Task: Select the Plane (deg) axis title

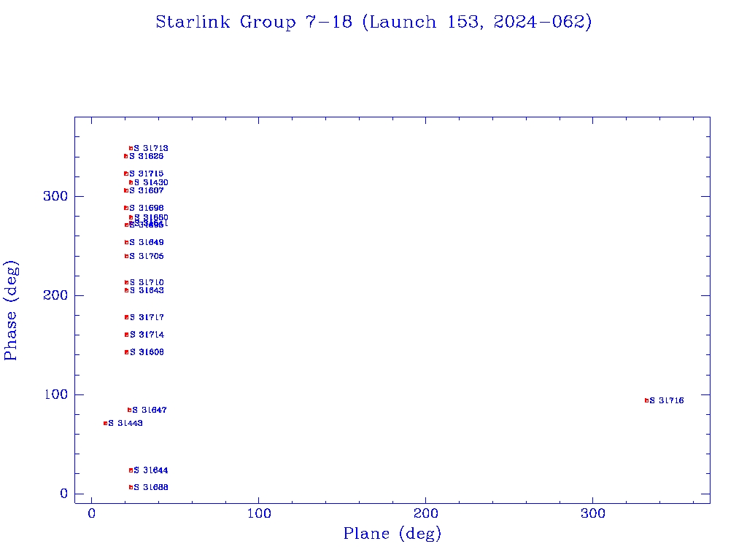Action: point(392,533)
